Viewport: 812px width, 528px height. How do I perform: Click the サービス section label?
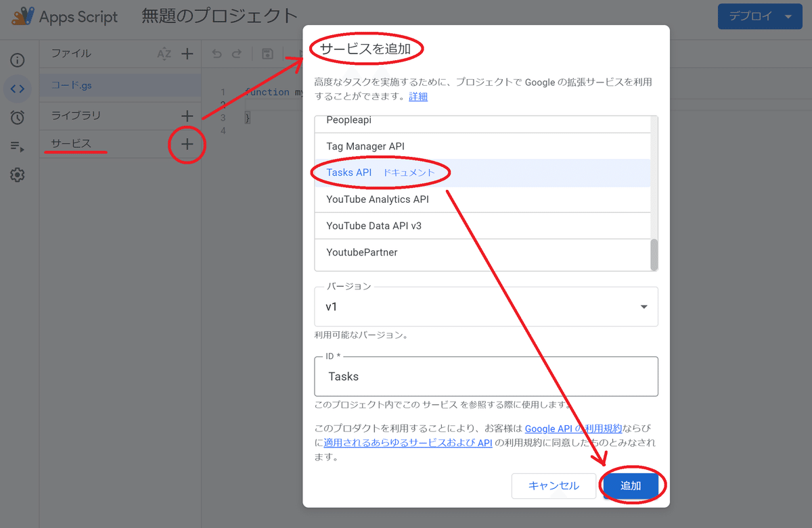[71, 143]
